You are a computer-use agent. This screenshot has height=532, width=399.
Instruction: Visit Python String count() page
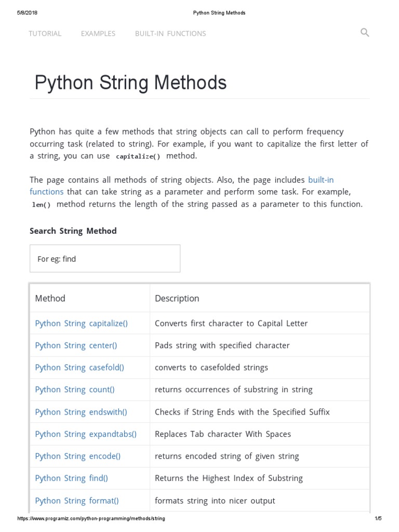point(75,390)
